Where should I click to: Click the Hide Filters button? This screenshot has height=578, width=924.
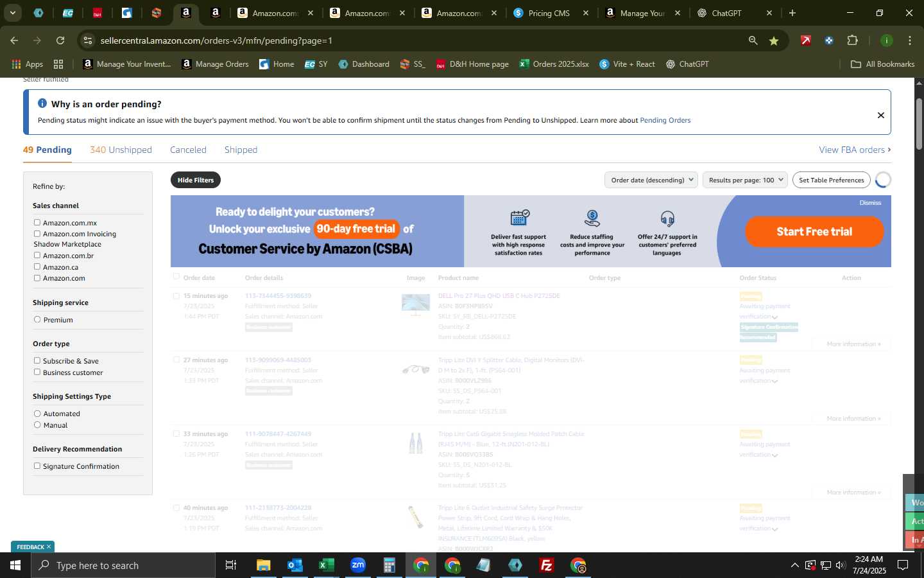click(x=196, y=180)
